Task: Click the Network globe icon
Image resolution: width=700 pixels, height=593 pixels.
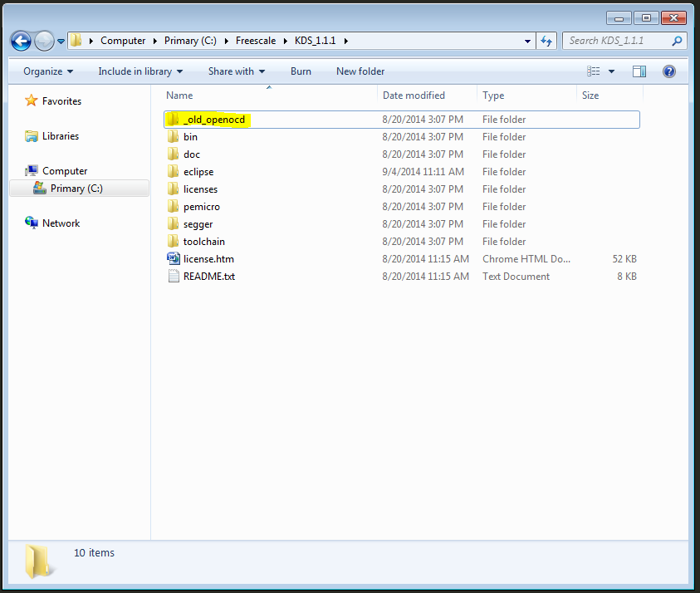Action: point(32,223)
